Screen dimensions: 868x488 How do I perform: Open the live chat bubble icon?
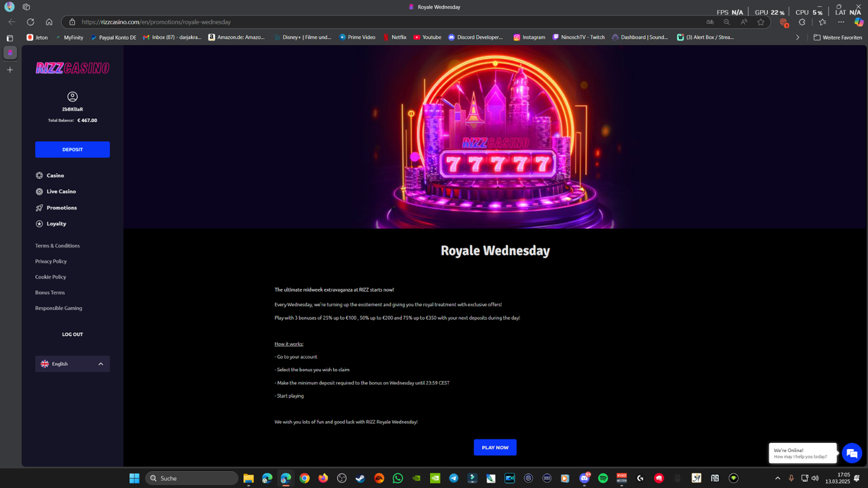point(851,453)
